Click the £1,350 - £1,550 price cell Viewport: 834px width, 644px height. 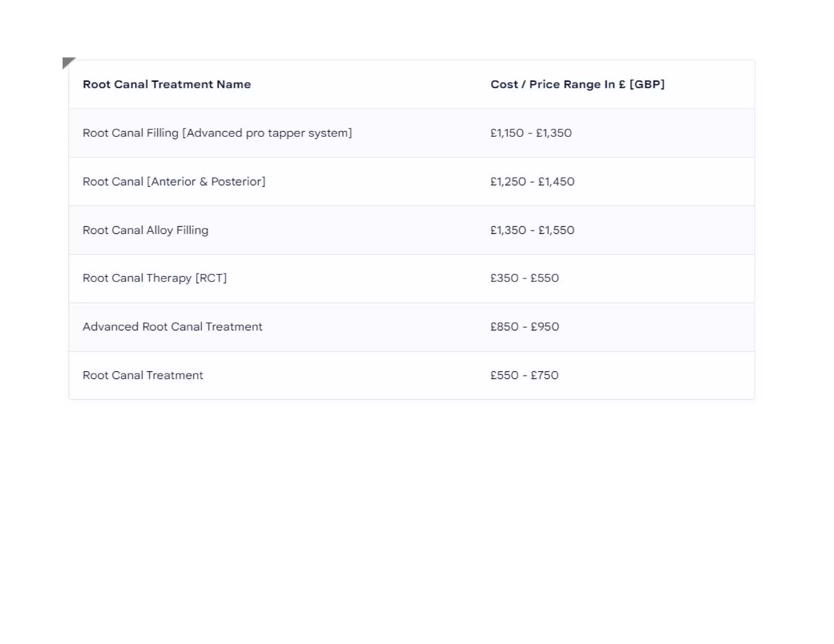pyautogui.click(x=532, y=230)
